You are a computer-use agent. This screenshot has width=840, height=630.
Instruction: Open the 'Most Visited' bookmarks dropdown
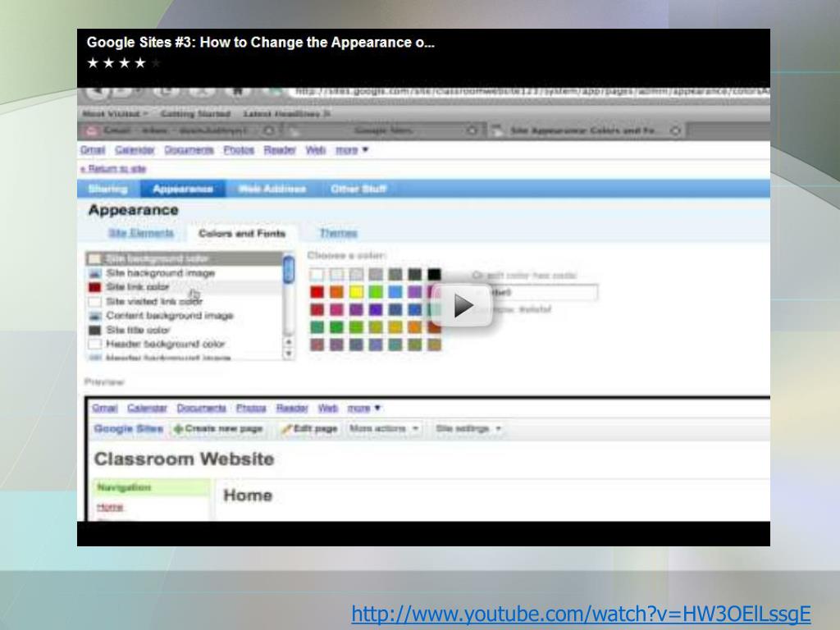point(115,114)
